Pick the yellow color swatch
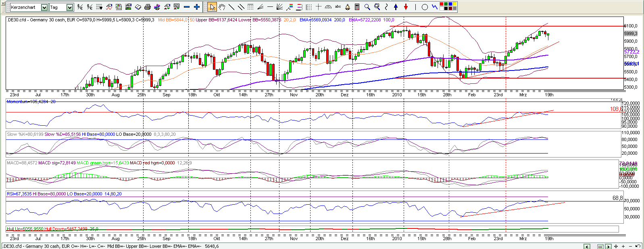644x249 pixels. tap(455, 4)
